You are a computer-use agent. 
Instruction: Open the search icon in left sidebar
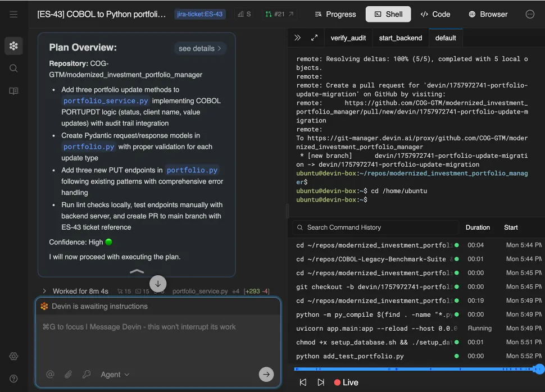pyautogui.click(x=13, y=68)
